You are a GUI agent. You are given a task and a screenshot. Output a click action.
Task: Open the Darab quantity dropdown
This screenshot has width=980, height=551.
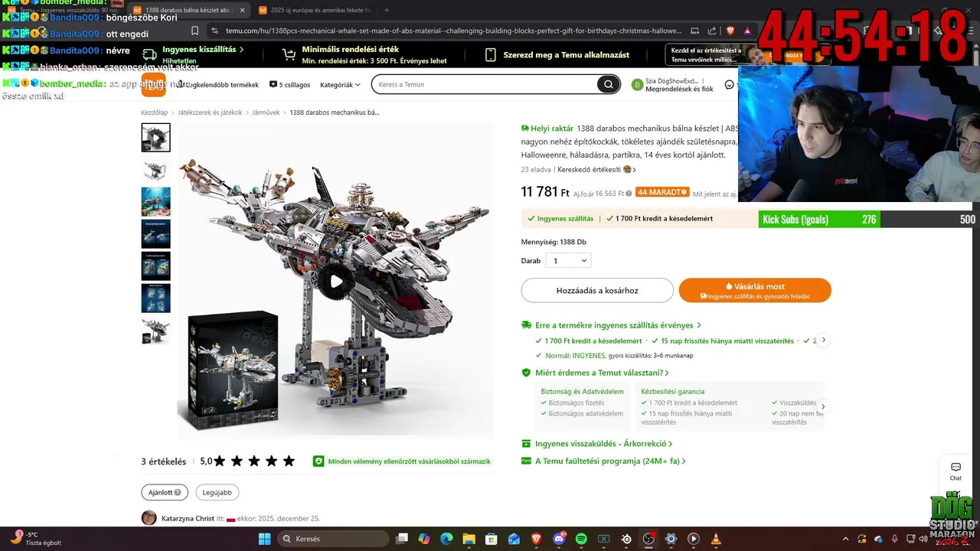pos(568,261)
